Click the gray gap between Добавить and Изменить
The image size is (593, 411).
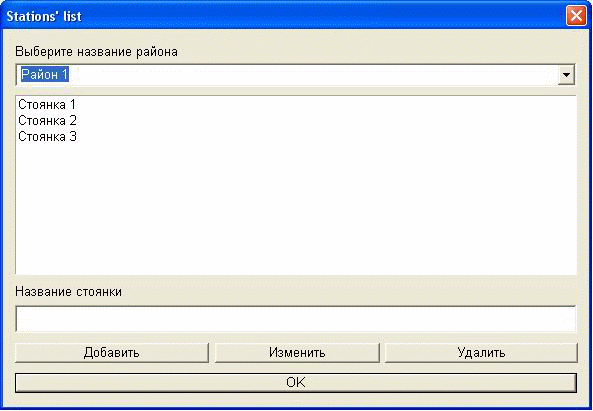pyautogui.click(x=212, y=352)
